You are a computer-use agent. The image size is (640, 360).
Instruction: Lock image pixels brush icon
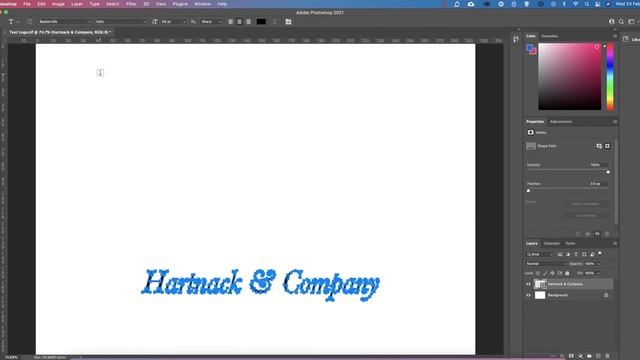tap(545, 273)
